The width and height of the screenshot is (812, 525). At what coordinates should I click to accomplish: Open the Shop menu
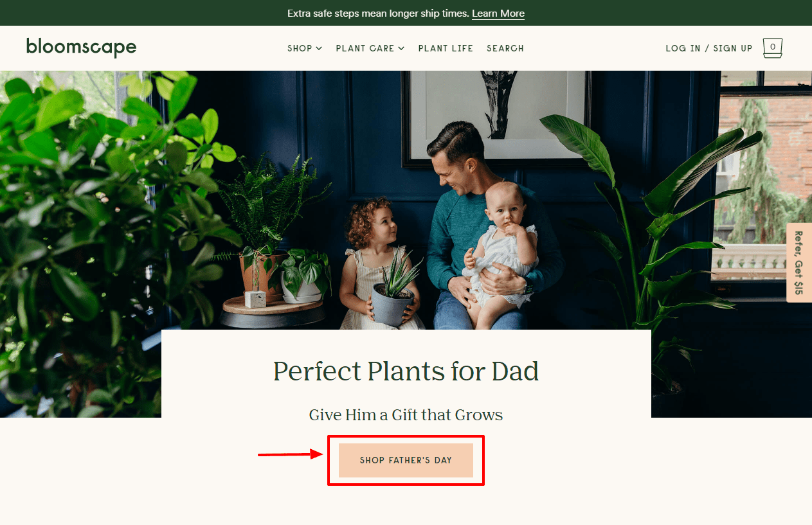[x=305, y=48]
